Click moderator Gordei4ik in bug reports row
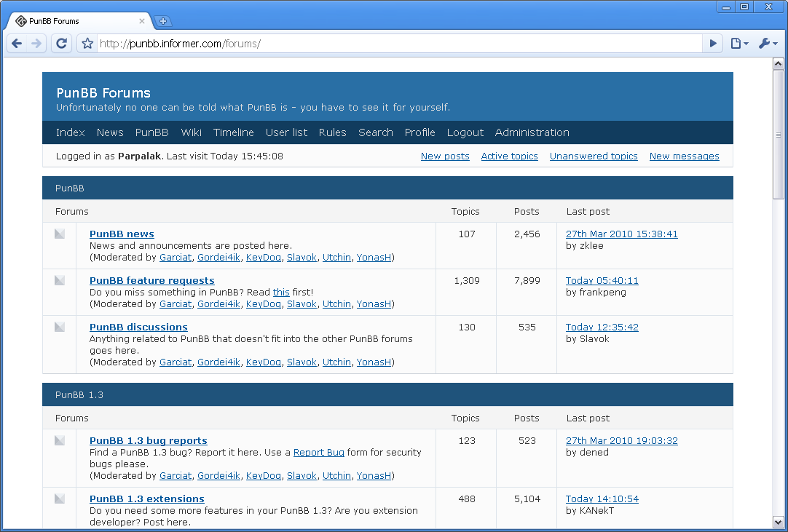Image resolution: width=788 pixels, height=532 pixels. [218, 476]
